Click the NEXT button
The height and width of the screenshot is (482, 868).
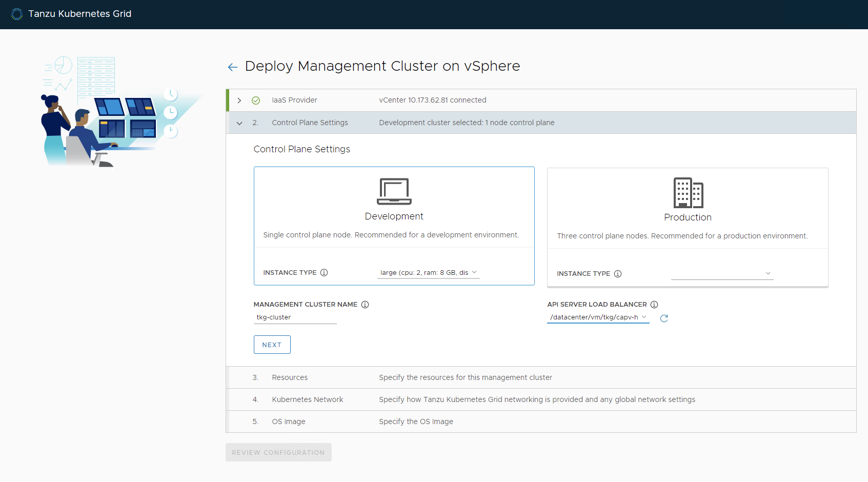tap(272, 345)
